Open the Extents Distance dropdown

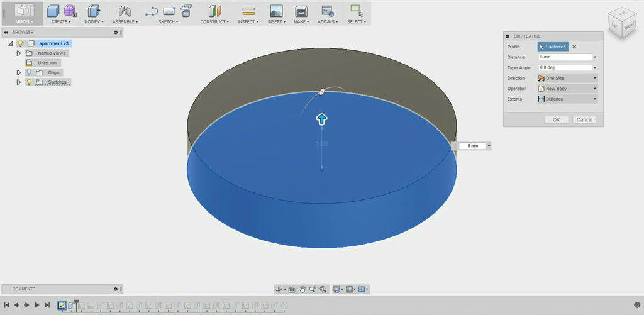coord(568,99)
